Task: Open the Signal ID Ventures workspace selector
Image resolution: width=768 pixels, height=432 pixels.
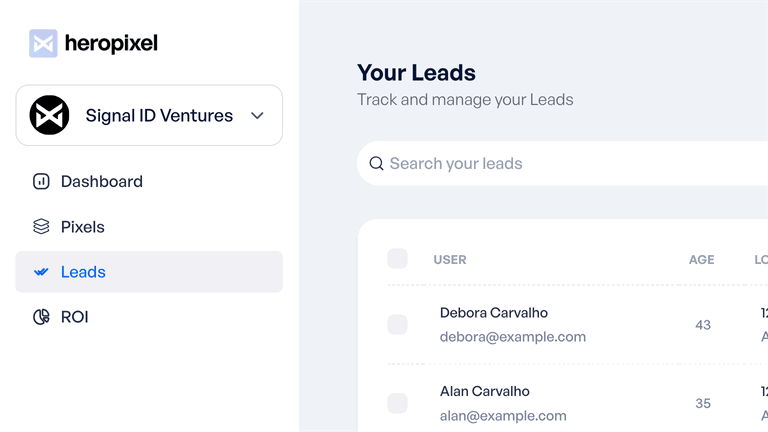Action: (x=149, y=115)
